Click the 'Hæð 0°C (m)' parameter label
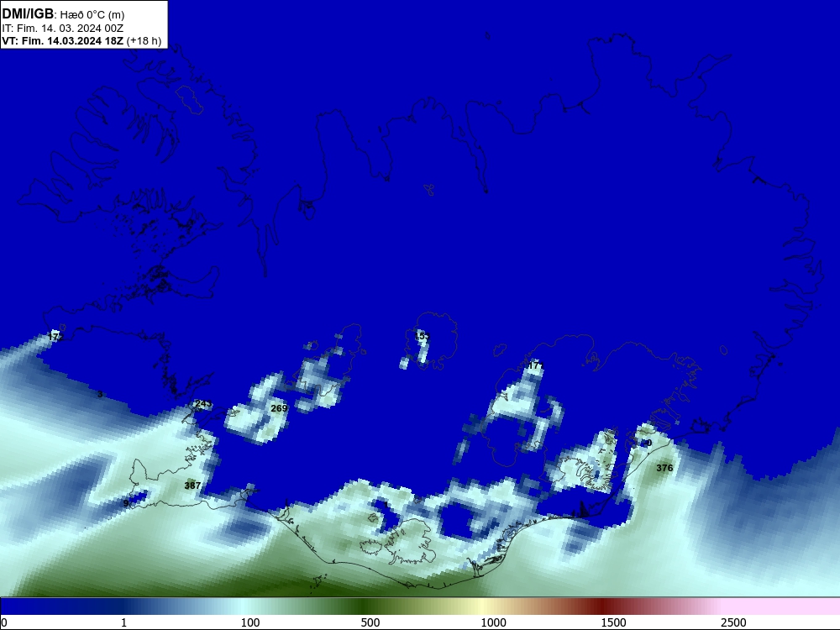Viewport: 840px width, 630px height. pyautogui.click(x=92, y=15)
